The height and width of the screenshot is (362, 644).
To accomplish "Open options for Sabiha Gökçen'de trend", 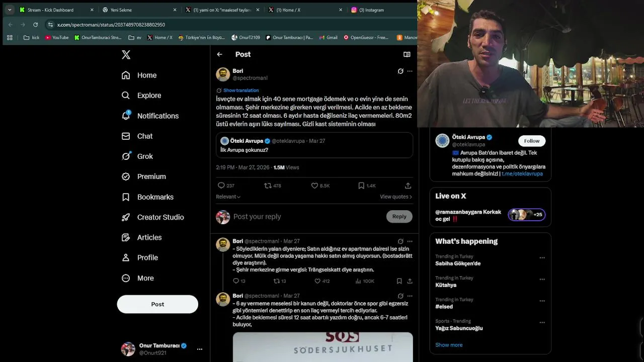I will [x=542, y=257].
